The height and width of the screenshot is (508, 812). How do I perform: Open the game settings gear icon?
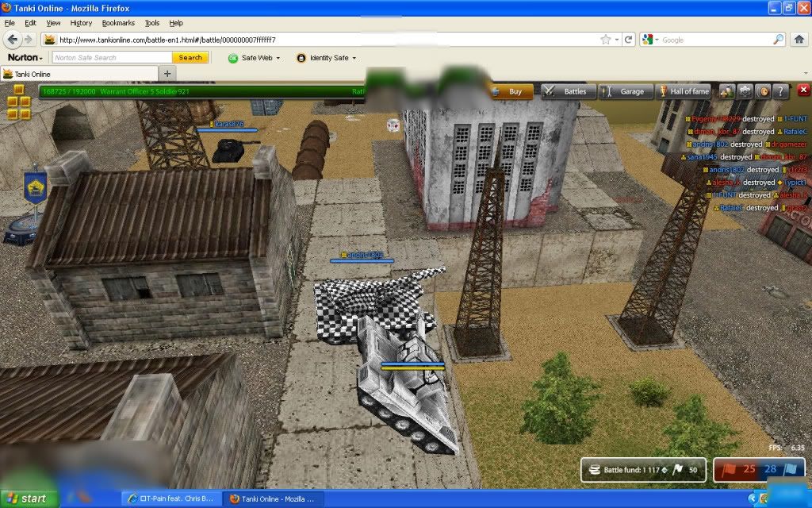coord(745,91)
